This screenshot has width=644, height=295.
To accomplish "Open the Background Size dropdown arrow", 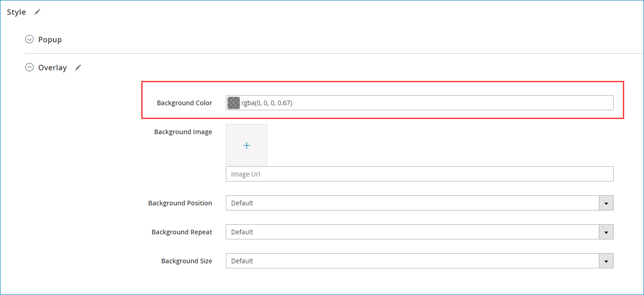I will pos(606,261).
